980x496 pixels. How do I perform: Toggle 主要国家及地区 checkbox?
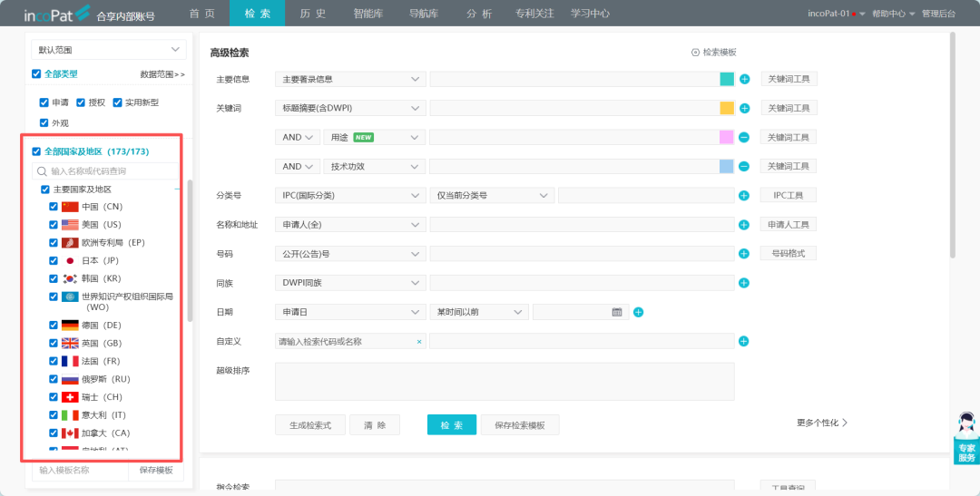tap(45, 190)
